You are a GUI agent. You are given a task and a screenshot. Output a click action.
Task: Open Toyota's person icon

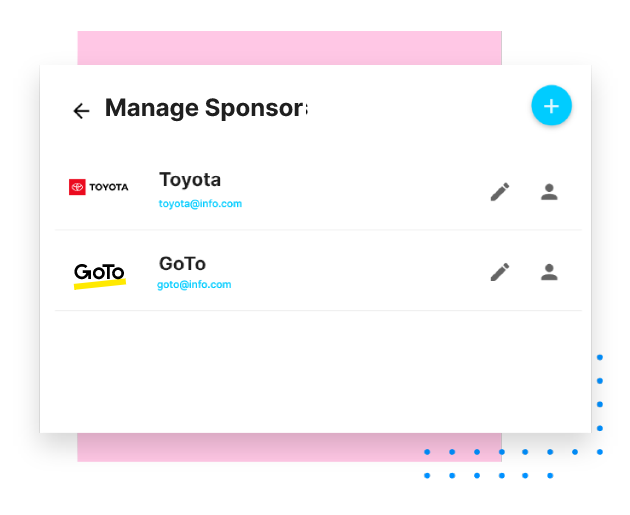pos(549,192)
